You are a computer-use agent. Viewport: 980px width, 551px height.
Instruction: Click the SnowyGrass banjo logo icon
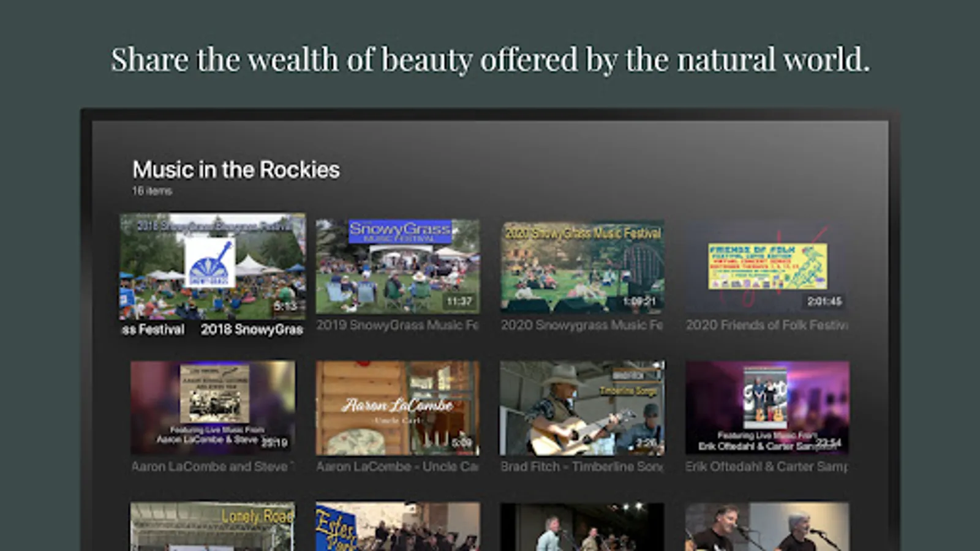coord(210,262)
